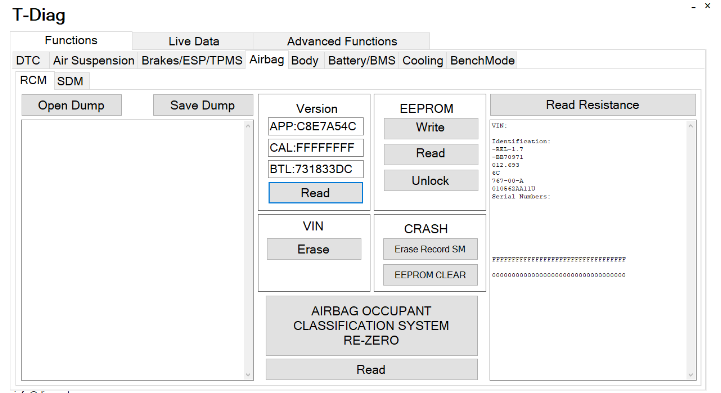Switch to the Functions tab
This screenshot has width=721, height=393.
click(71, 40)
